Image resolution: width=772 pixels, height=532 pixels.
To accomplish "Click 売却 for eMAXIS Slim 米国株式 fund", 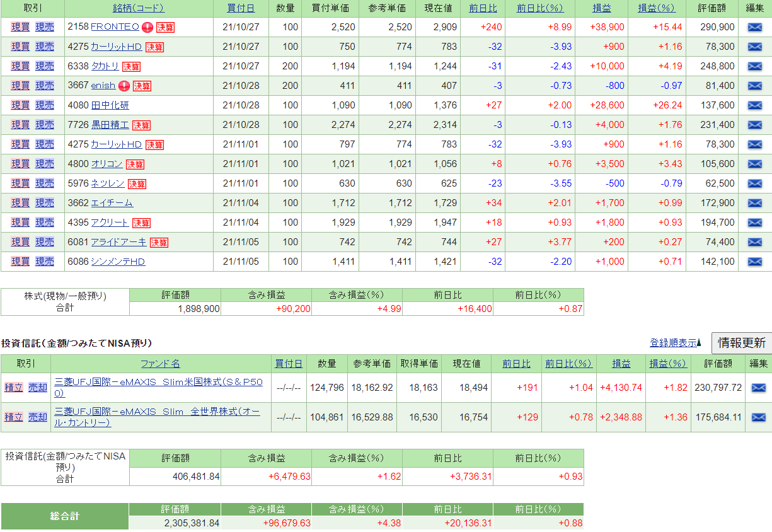I will pos(38,388).
